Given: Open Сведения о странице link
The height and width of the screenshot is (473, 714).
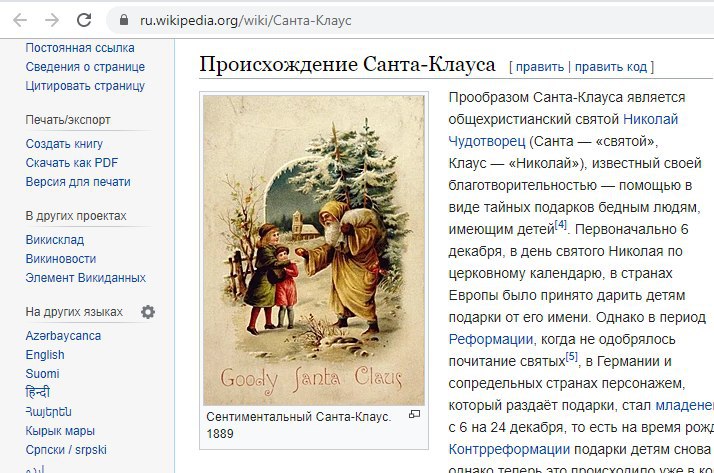Looking at the screenshot, I should click(x=85, y=67).
